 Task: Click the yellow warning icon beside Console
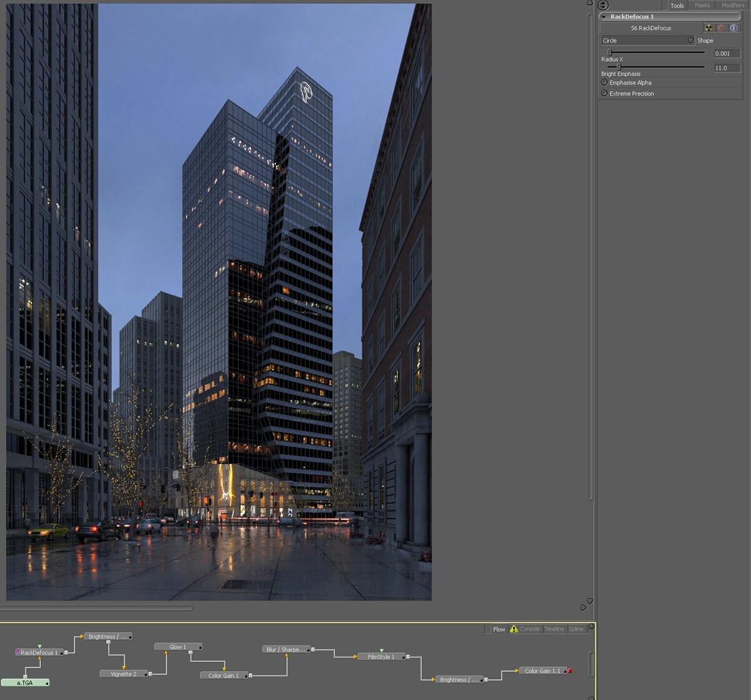coord(514,629)
